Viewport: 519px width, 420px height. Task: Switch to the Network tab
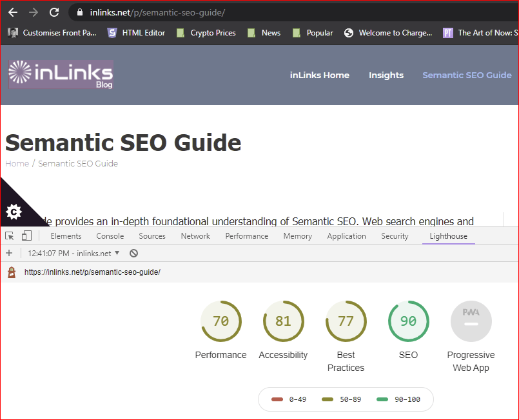pyautogui.click(x=195, y=236)
